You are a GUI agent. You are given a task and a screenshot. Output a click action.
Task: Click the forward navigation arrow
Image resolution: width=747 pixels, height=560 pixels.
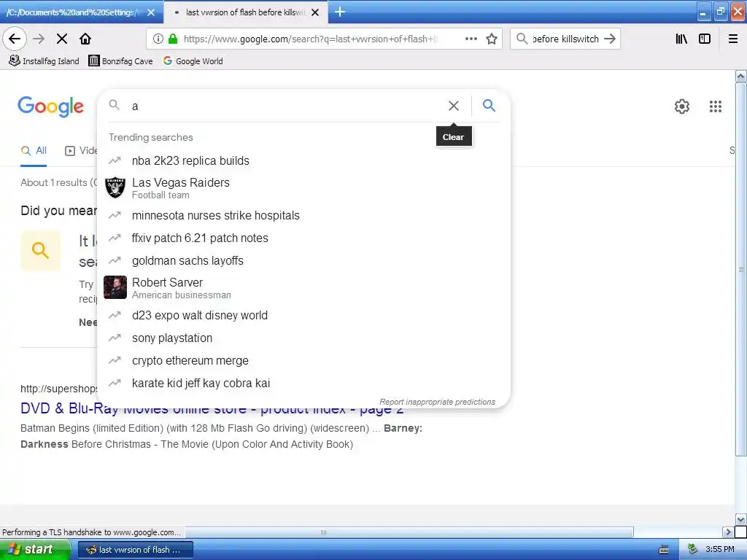pyautogui.click(x=39, y=39)
